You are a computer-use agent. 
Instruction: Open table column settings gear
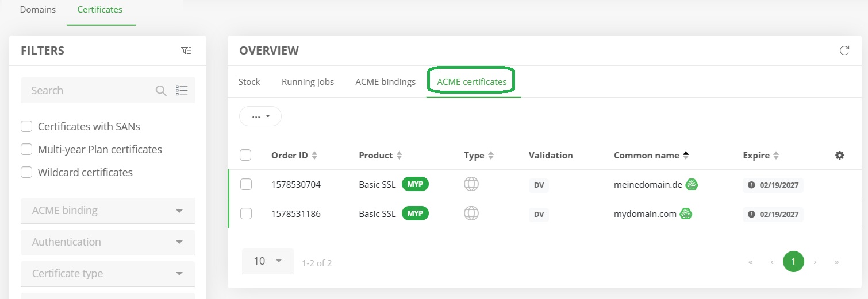click(x=840, y=155)
